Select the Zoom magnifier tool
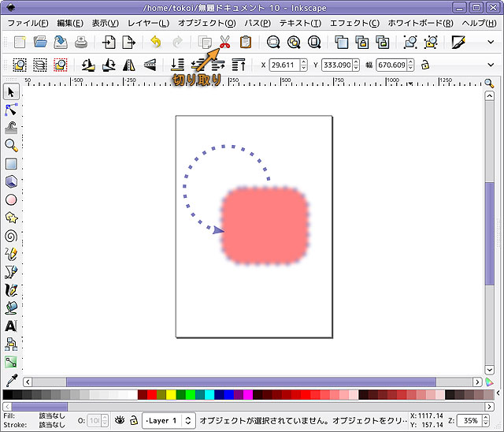The width and height of the screenshot is (504, 432). [11, 145]
